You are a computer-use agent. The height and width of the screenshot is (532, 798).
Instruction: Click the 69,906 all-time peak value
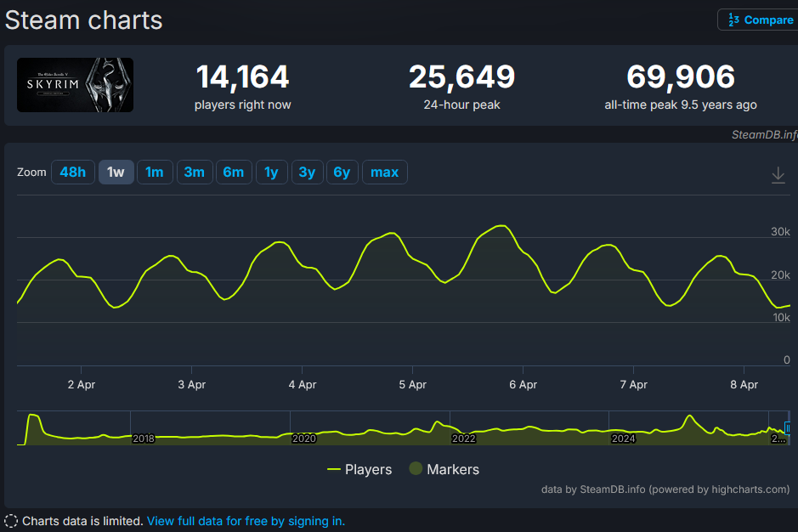pyautogui.click(x=681, y=76)
